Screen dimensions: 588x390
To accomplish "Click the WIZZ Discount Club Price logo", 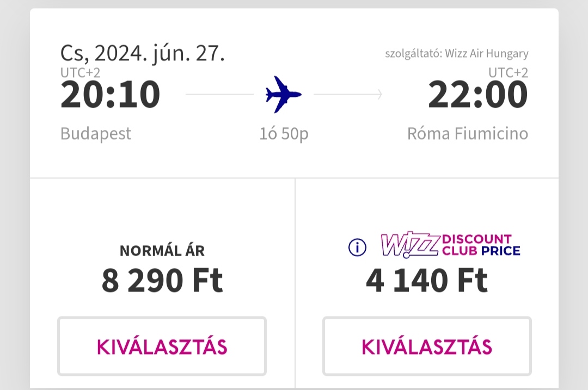I will pos(450,245).
